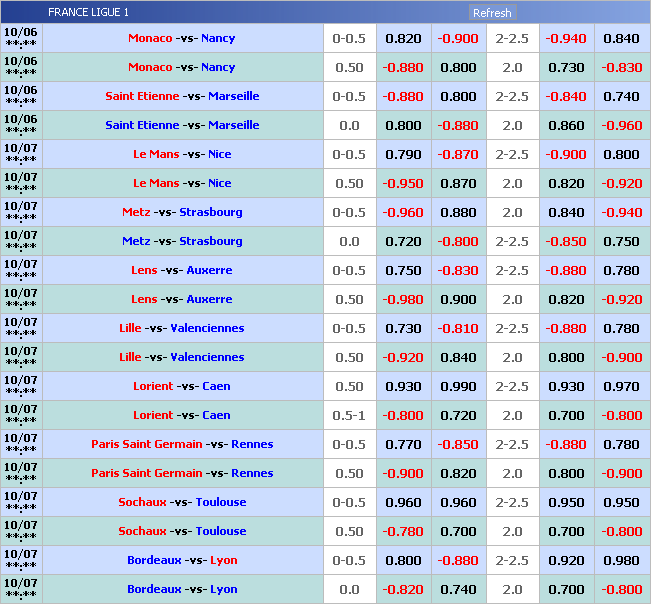Image resolution: width=651 pixels, height=604 pixels.
Task: Pick Monaco vs Nancy over odds 0.730
Action: coord(566,67)
